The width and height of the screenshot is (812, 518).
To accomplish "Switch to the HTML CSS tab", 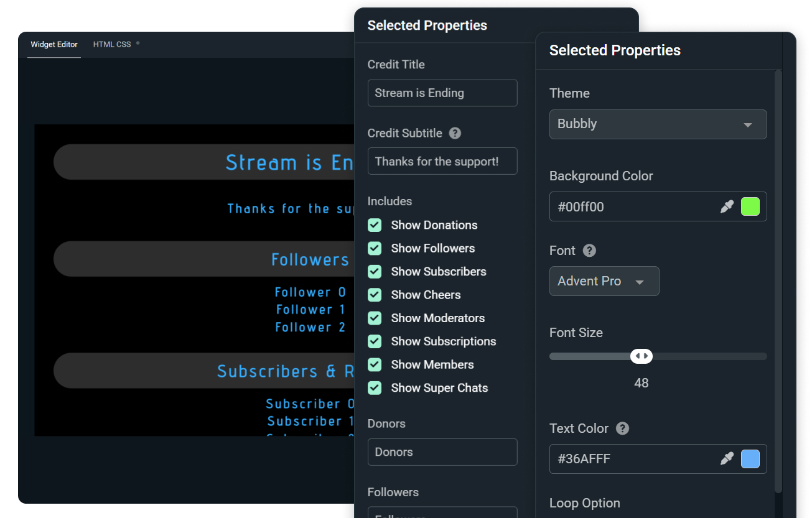I will 112,45.
